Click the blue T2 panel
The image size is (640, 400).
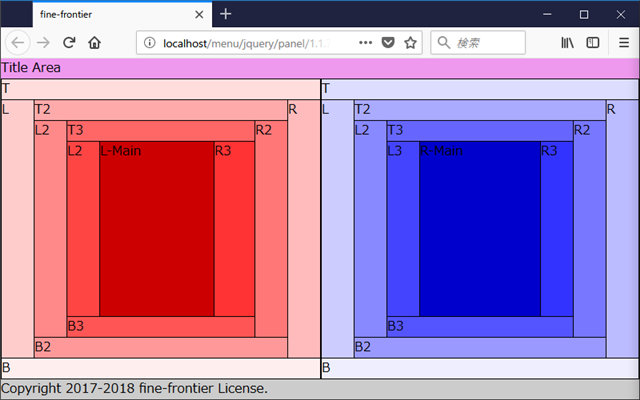480,110
